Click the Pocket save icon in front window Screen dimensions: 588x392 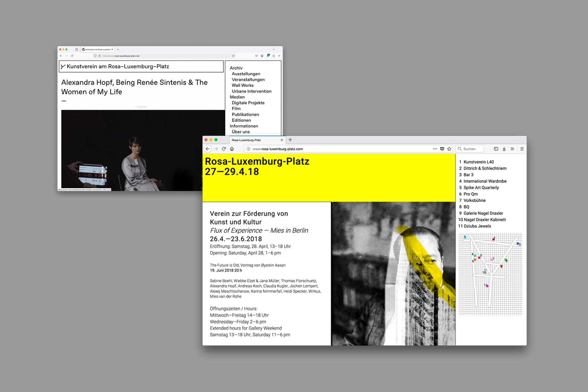[442, 149]
